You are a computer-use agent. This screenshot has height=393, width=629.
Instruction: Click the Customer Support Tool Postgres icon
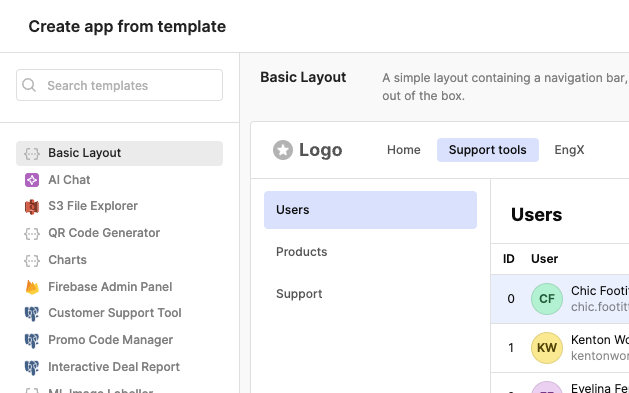32,314
